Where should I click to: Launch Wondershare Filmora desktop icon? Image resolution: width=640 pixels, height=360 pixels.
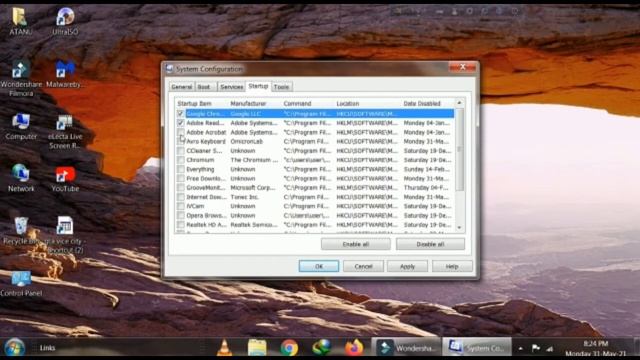(x=21, y=78)
